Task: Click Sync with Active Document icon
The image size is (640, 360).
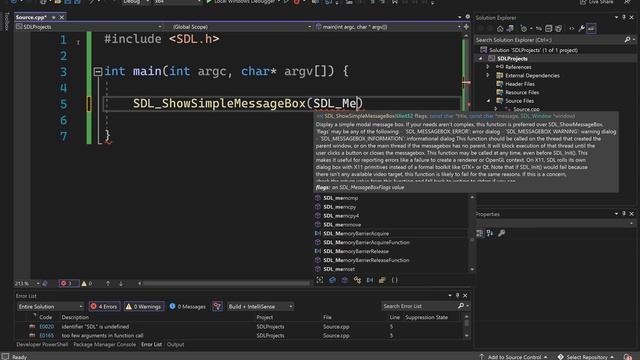Action: click(539, 29)
